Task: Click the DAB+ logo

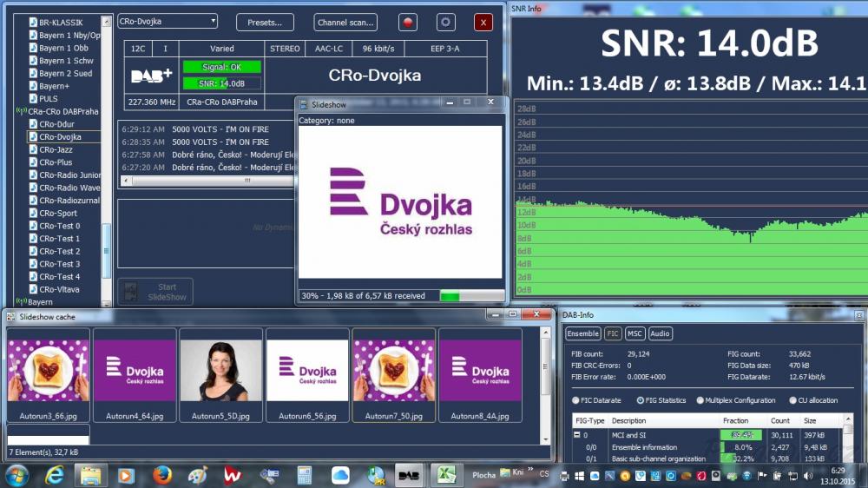Action: pos(152,76)
